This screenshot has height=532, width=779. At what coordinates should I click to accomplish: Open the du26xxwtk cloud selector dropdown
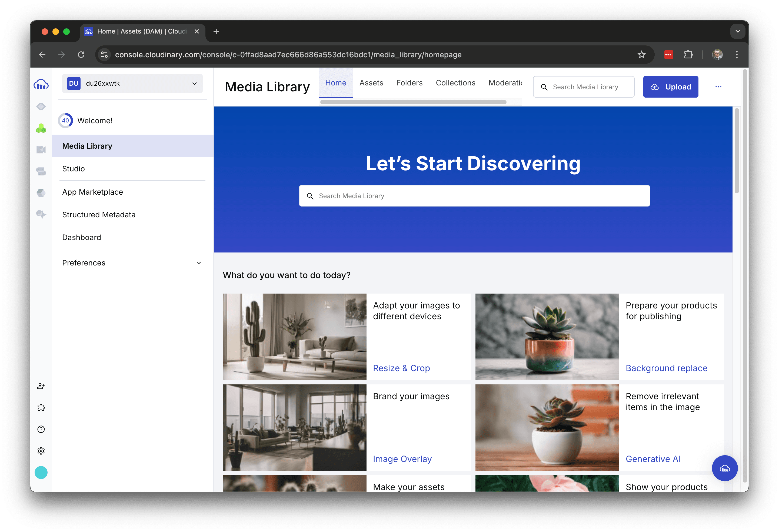(132, 84)
